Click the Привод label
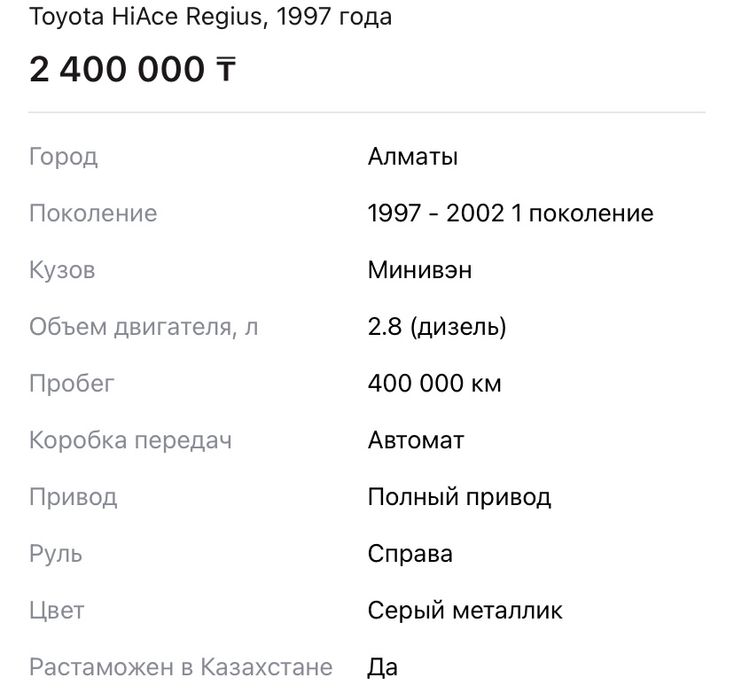This screenshot has width=734, height=699. click(x=73, y=497)
